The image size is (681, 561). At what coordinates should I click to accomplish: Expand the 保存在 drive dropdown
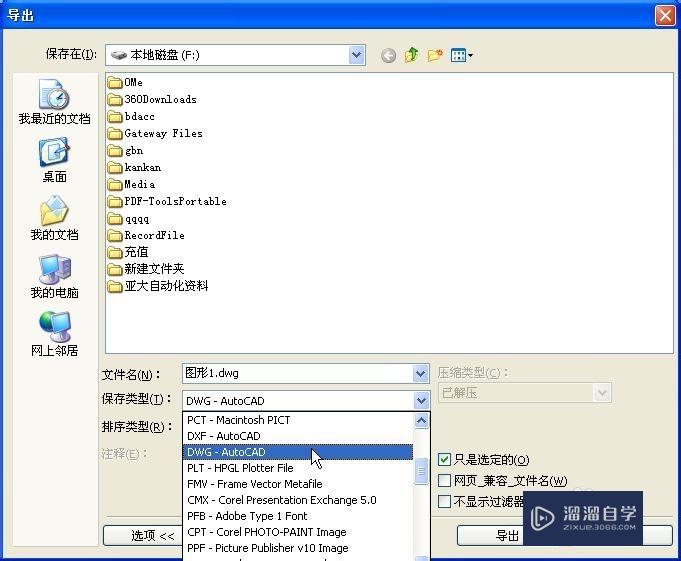tap(356, 55)
